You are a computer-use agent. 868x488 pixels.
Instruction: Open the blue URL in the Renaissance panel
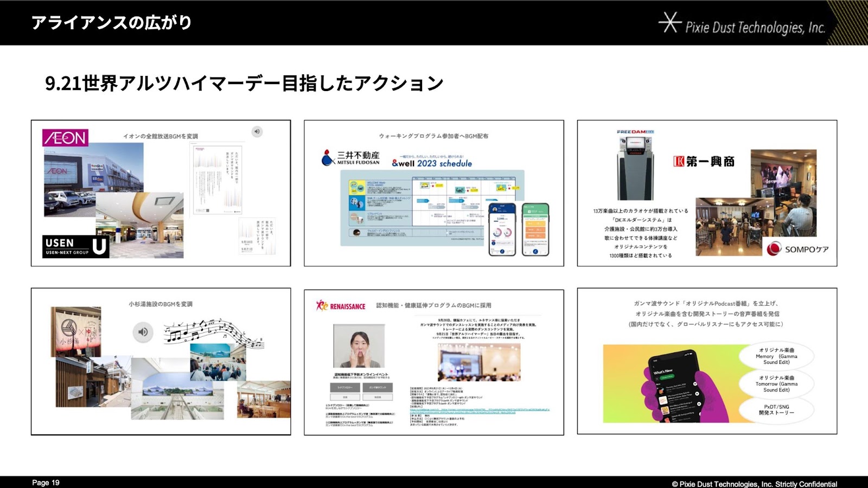click(x=480, y=411)
